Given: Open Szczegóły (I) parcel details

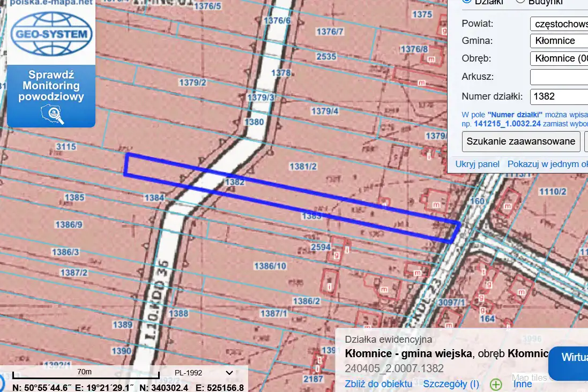Looking at the screenshot, I should [x=451, y=383].
